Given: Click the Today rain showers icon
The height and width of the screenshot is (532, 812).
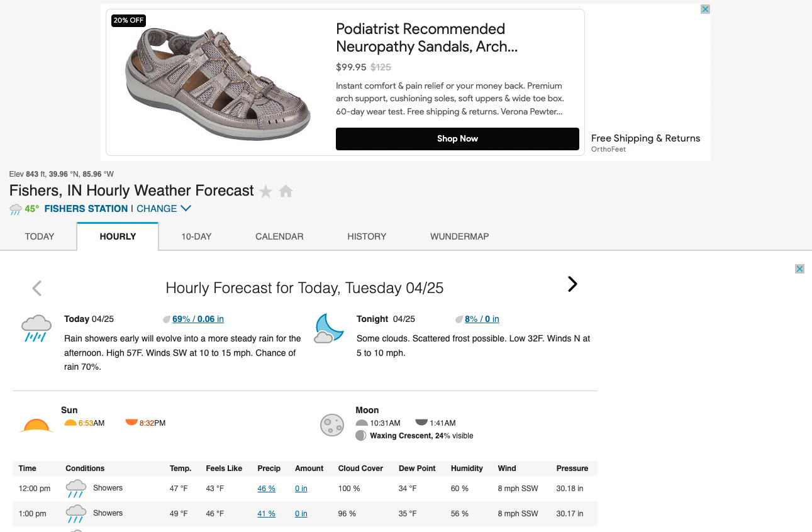Looking at the screenshot, I should (x=36, y=328).
